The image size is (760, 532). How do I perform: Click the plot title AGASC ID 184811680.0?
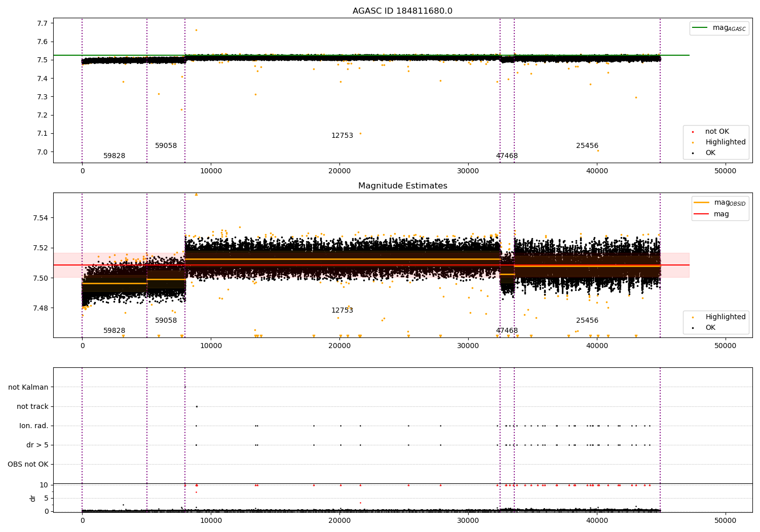click(402, 11)
